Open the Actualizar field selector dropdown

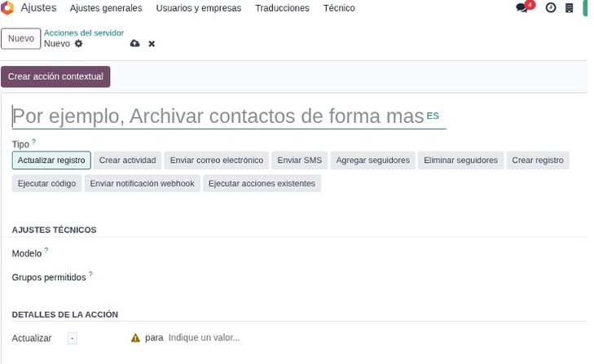point(73,338)
